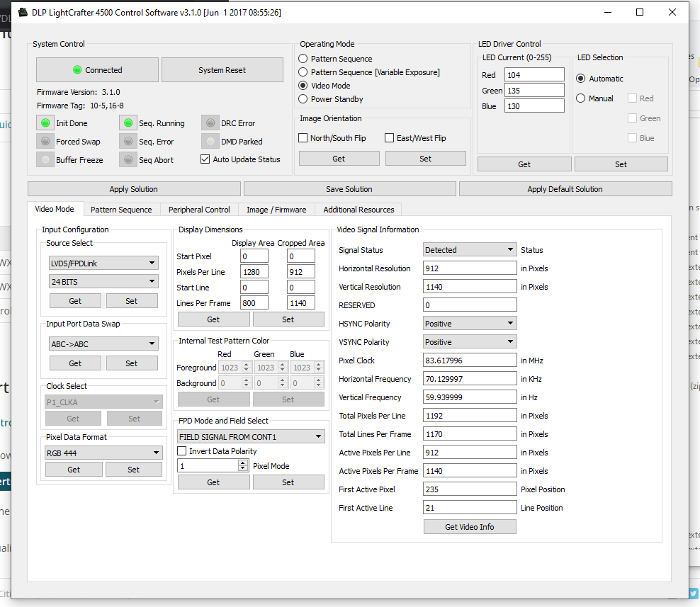
Task: Click Set under Pixel Data Format
Action: (133, 469)
